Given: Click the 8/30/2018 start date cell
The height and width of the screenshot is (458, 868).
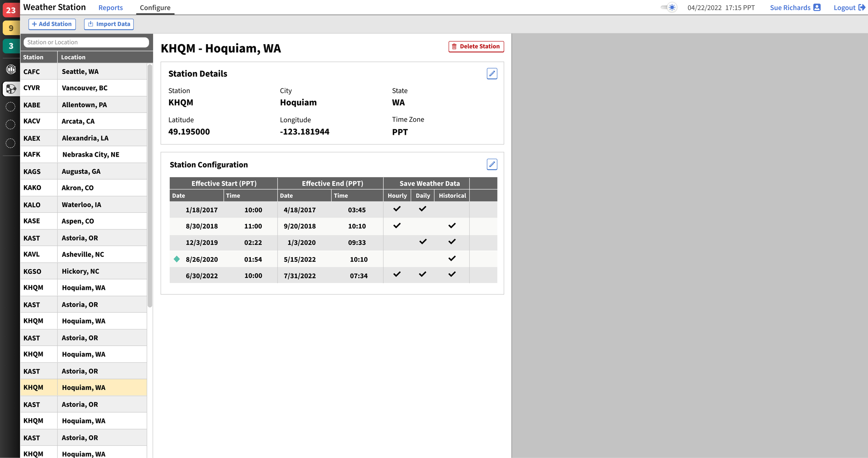Looking at the screenshot, I should pyautogui.click(x=202, y=226).
